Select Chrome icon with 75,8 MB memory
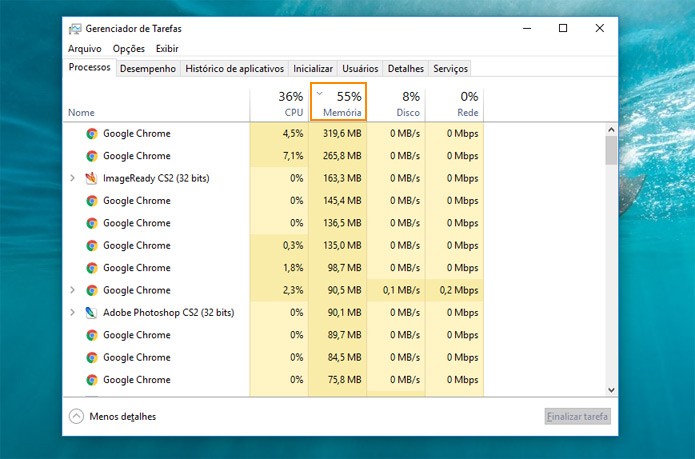695x459 pixels. tap(92, 380)
